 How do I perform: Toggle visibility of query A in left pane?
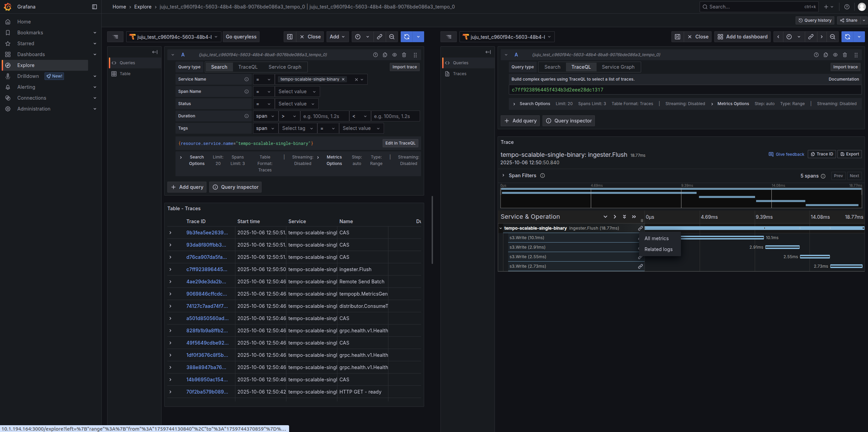pos(395,55)
